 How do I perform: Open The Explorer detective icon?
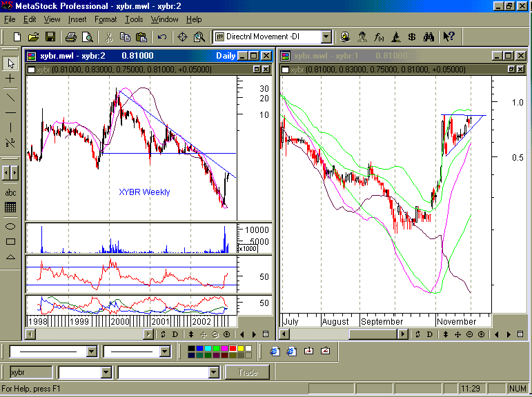(x=362, y=37)
